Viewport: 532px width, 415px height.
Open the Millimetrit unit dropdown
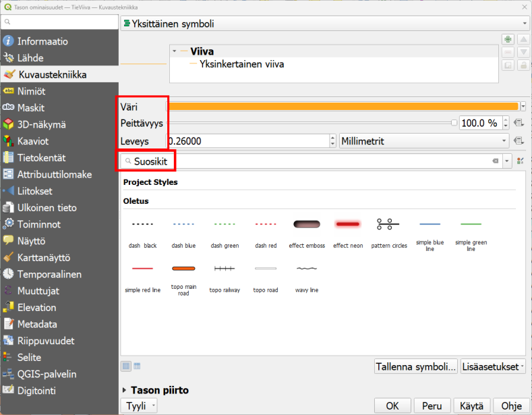[424, 141]
